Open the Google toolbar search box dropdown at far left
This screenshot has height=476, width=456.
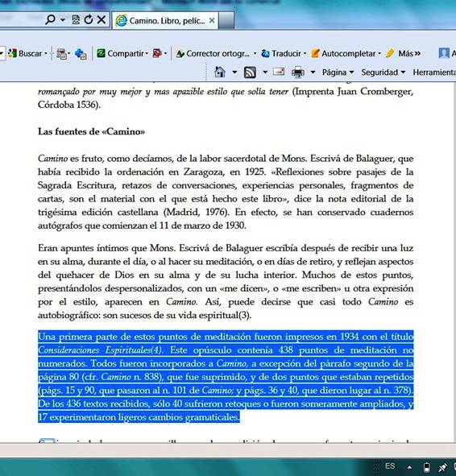tap(2, 54)
